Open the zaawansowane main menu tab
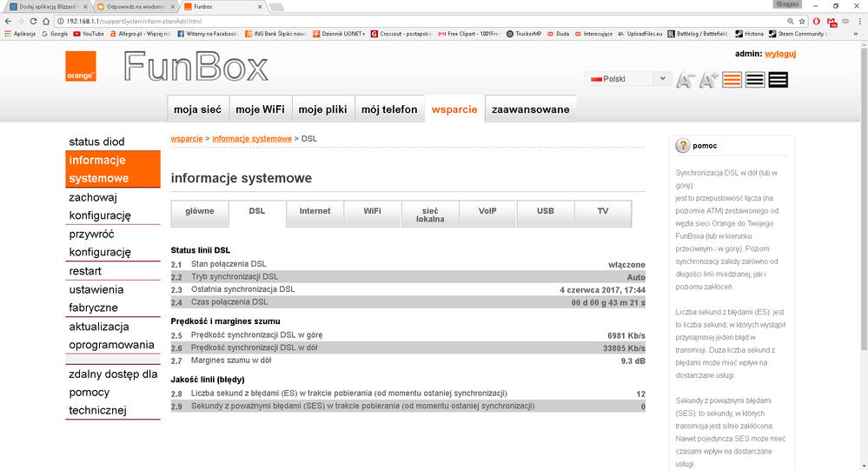Screen dimensions: 868x470 click(x=530, y=109)
